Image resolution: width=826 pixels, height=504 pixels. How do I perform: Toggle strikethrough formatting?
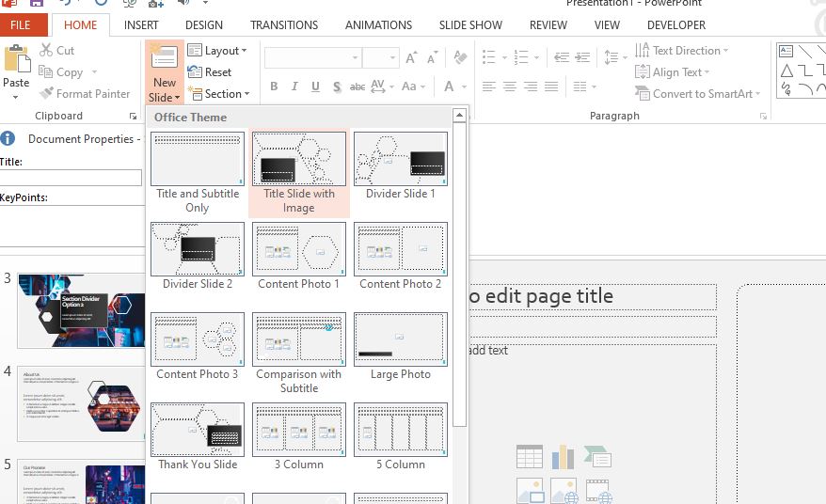click(357, 87)
